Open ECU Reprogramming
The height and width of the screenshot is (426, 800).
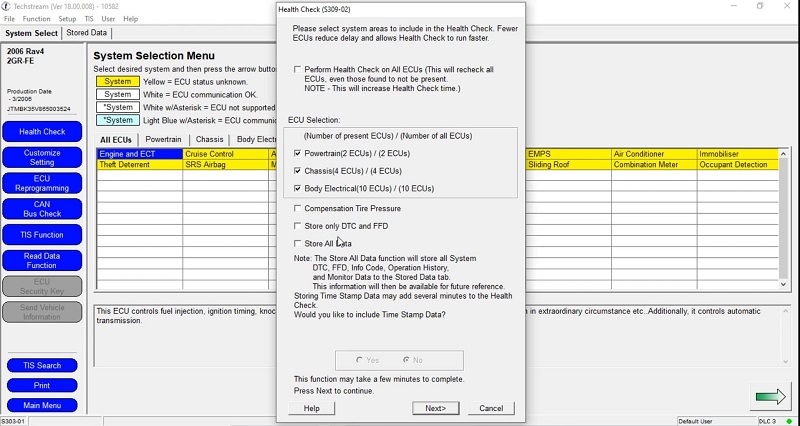42,183
